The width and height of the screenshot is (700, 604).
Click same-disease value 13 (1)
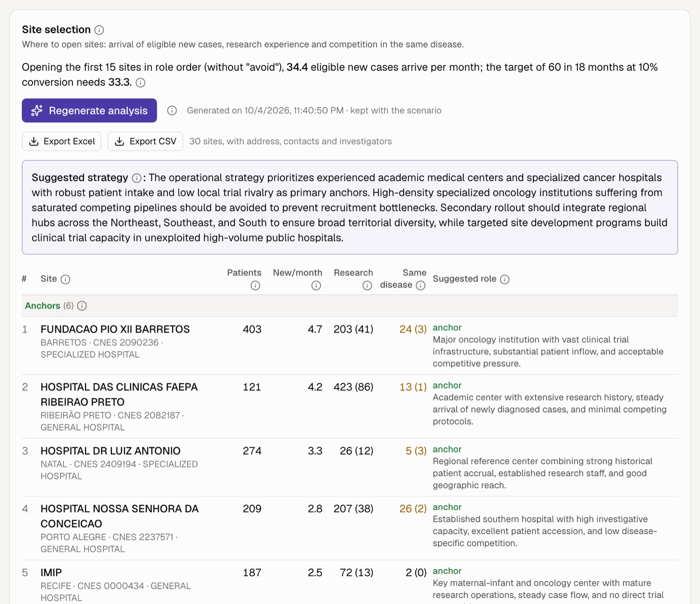[x=413, y=387]
